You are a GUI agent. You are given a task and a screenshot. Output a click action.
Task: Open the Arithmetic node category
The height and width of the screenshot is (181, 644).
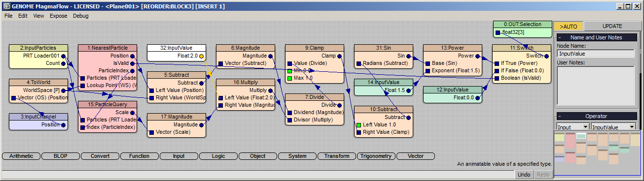point(21,156)
